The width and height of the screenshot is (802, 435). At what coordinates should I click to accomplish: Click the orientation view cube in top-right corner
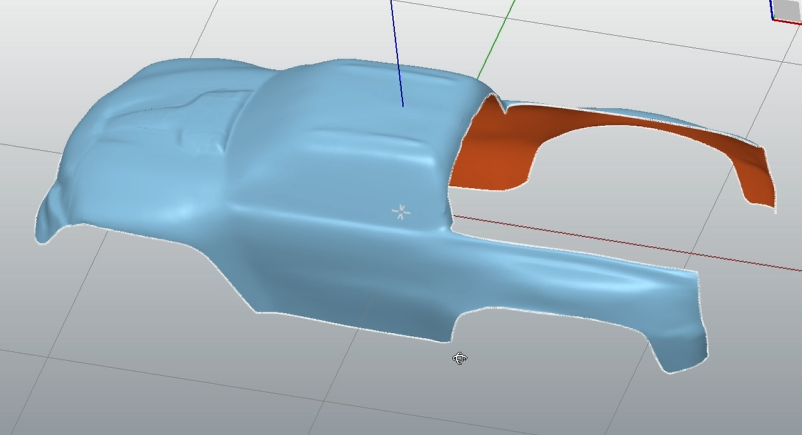(787, 9)
